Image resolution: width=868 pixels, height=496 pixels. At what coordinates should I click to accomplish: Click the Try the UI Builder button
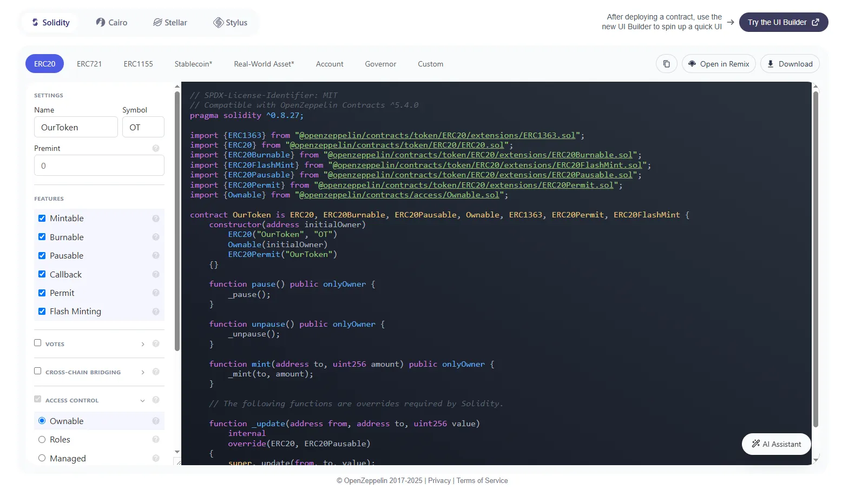click(x=783, y=22)
